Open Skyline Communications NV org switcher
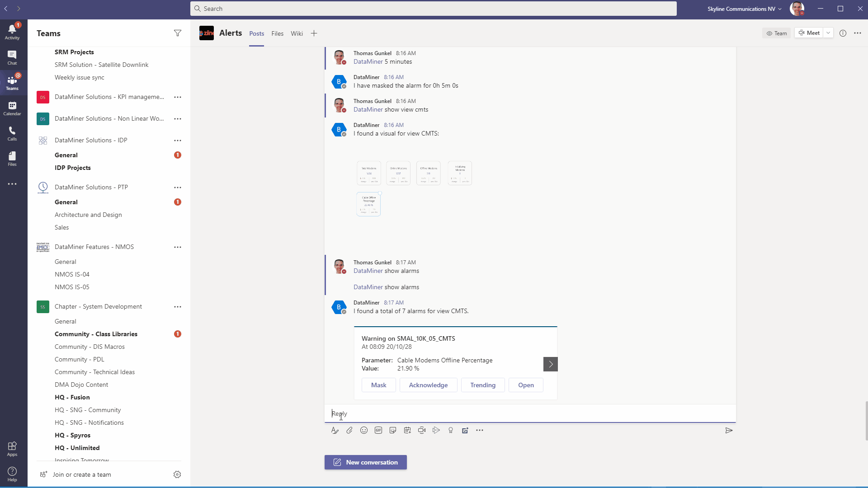The height and width of the screenshot is (488, 868). (745, 9)
